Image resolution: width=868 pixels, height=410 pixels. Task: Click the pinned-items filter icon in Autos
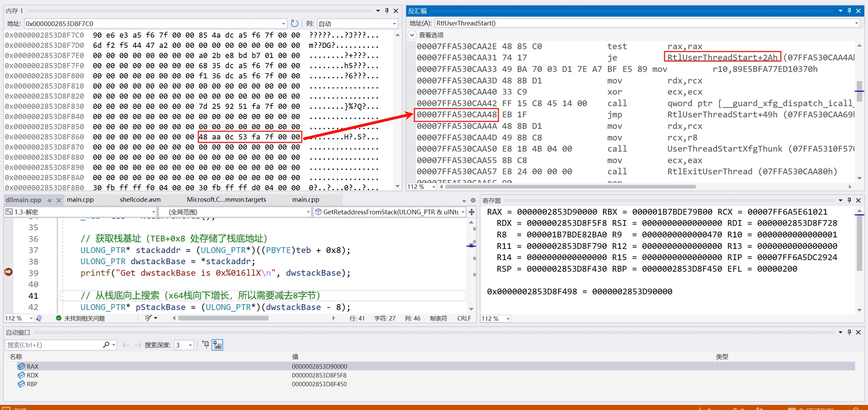point(205,344)
